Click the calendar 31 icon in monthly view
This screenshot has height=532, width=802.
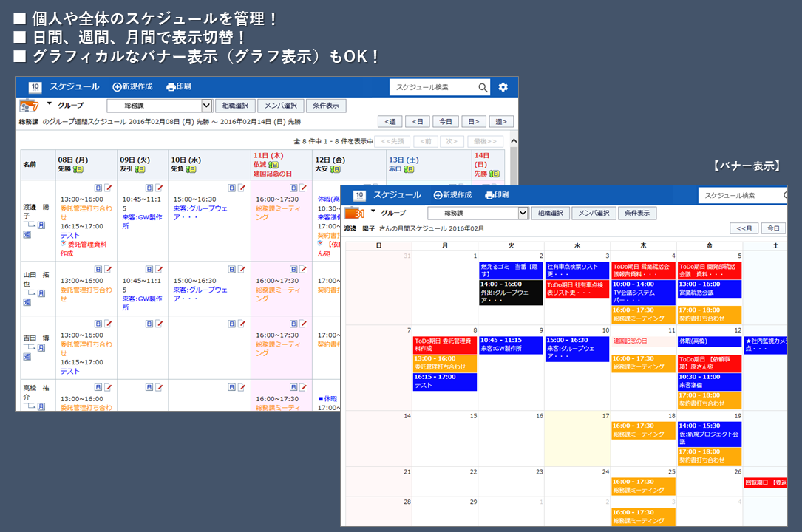(x=356, y=214)
